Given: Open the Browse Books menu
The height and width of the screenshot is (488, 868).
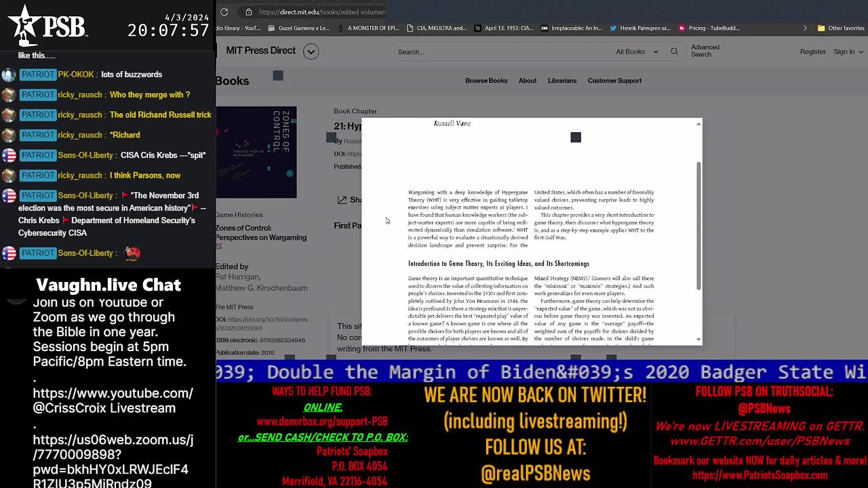Looking at the screenshot, I should (x=486, y=81).
